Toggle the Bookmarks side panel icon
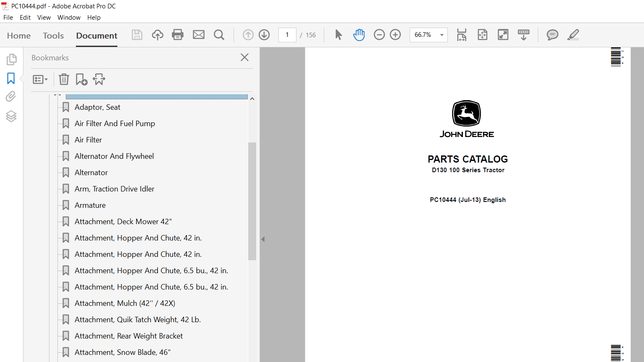644x362 pixels. pyautogui.click(x=11, y=78)
